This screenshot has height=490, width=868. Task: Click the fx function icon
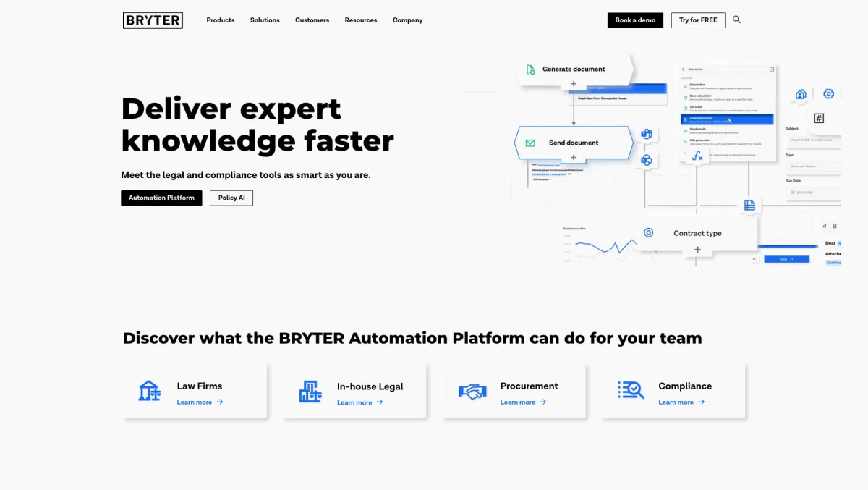[697, 156]
